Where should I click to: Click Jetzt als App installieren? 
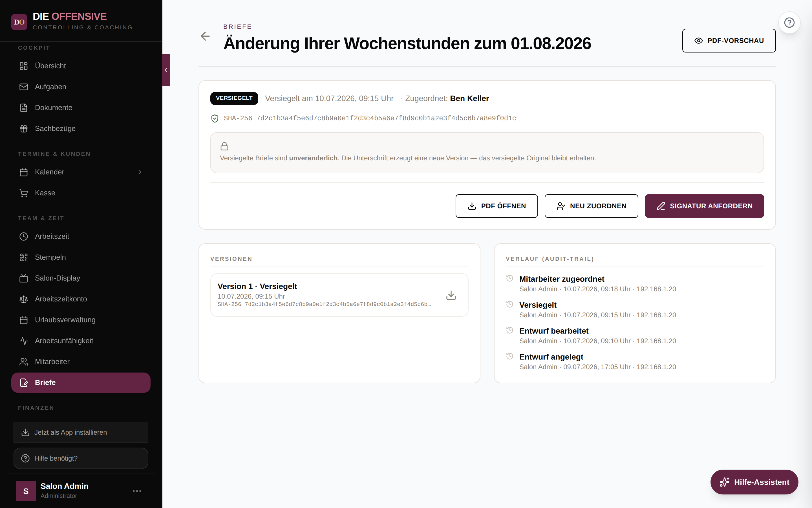click(x=81, y=432)
